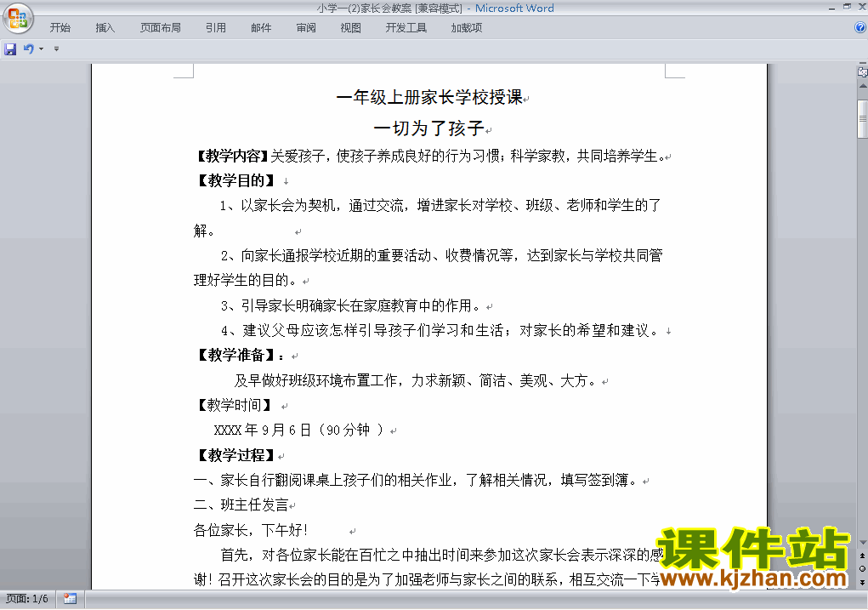
Task: Expand Customize Quick Access Toolbar dropdown
Action: (56, 48)
